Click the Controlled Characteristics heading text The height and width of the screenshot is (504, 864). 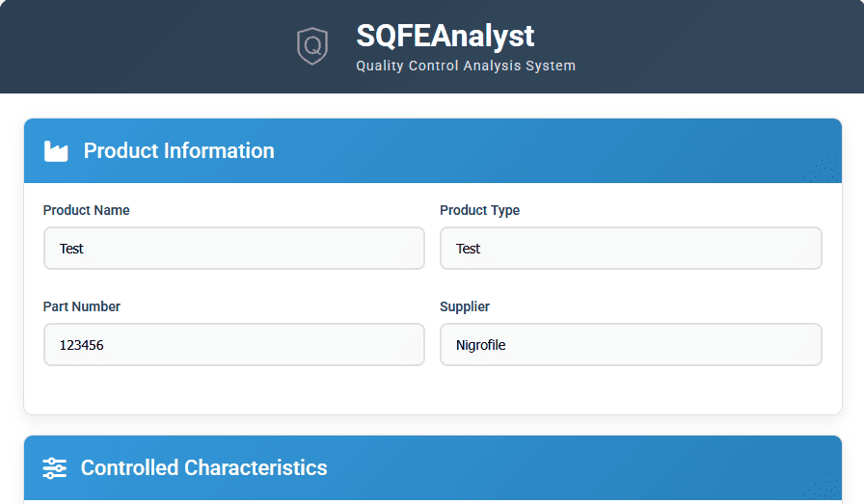[x=203, y=468]
